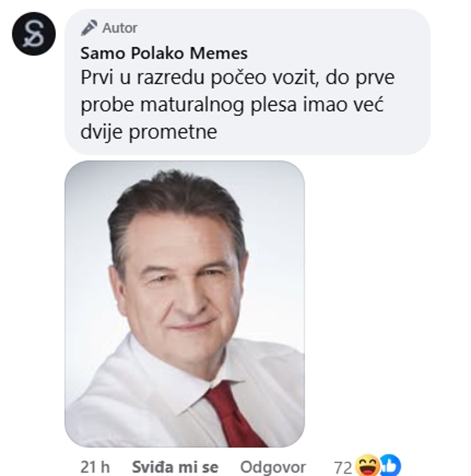Image resolution: width=471 pixels, height=476 pixels.
Task: Open the Samo Polako Memes profile avatar
Action: (x=34, y=34)
